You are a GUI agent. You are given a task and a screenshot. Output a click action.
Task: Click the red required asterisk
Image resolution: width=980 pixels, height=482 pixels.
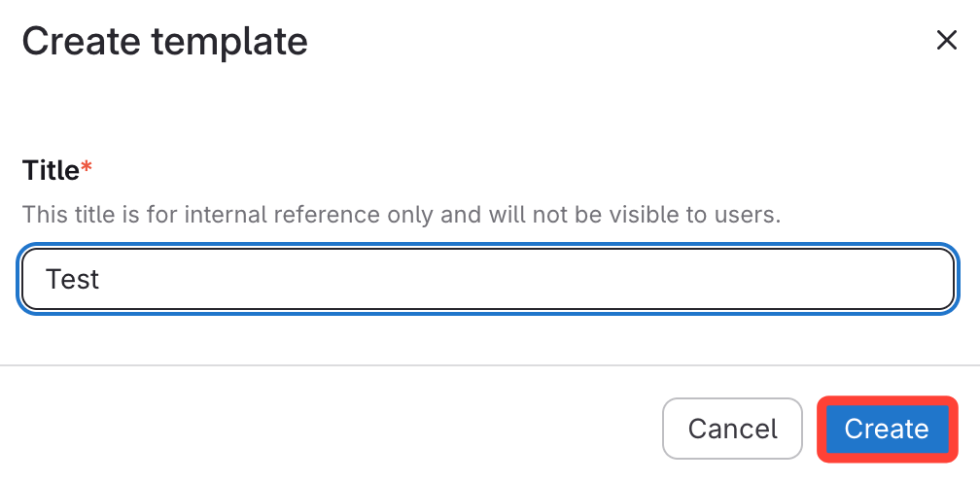point(87,169)
